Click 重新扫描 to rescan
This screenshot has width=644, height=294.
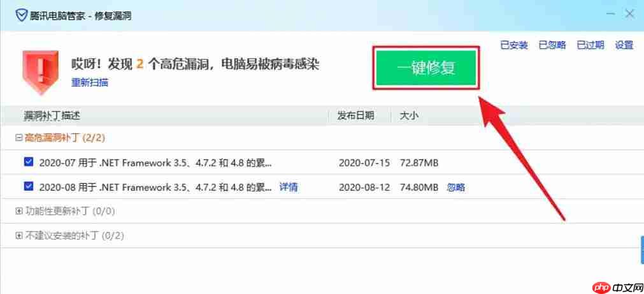pos(90,83)
